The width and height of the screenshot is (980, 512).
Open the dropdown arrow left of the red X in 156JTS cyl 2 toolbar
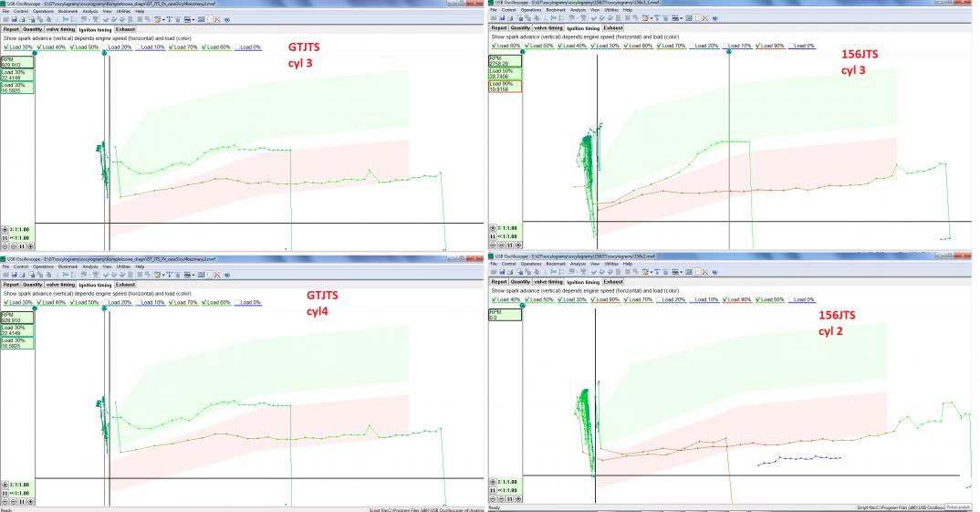click(682, 272)
